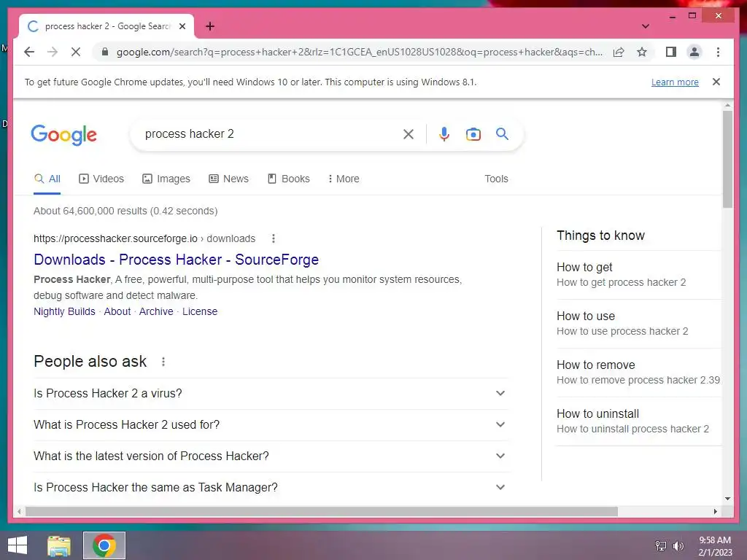Click the sourceforge.io result URL text
Viewport: 747px width, 560px height.
point(144,238)
